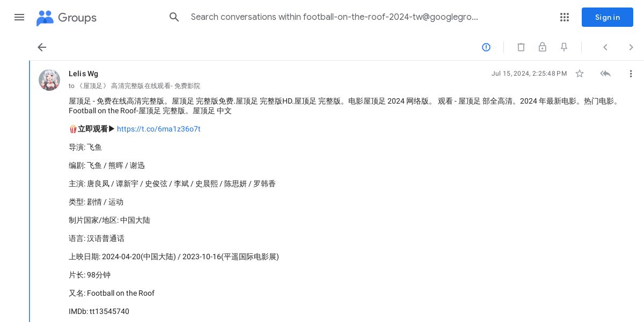Click the Sign in button
This screenshot has width=644, height=322.
click(x=608, y=17)
